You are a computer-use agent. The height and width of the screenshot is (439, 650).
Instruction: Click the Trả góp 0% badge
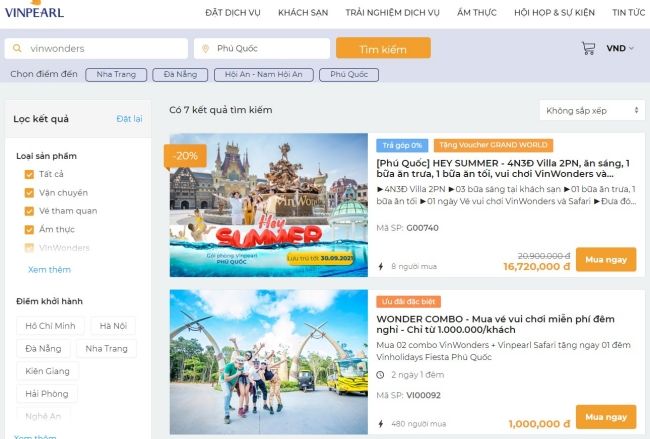point(402,146)
